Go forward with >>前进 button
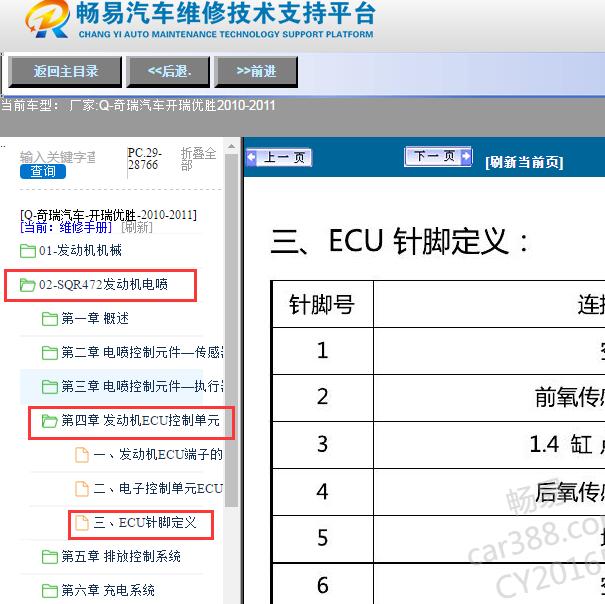The height and width of the screenshot is (604, 605). pyautogui.click(x=256, y=72)
